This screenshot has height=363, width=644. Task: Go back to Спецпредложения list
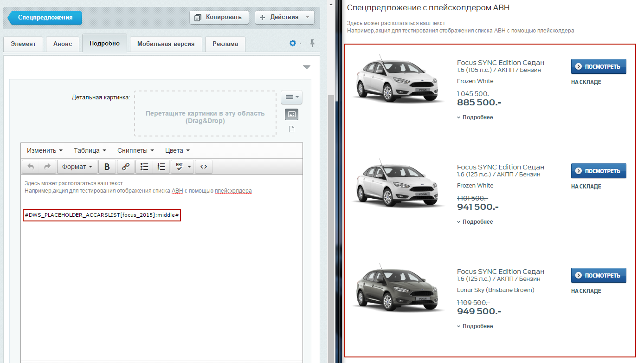[x=45, y=18]
